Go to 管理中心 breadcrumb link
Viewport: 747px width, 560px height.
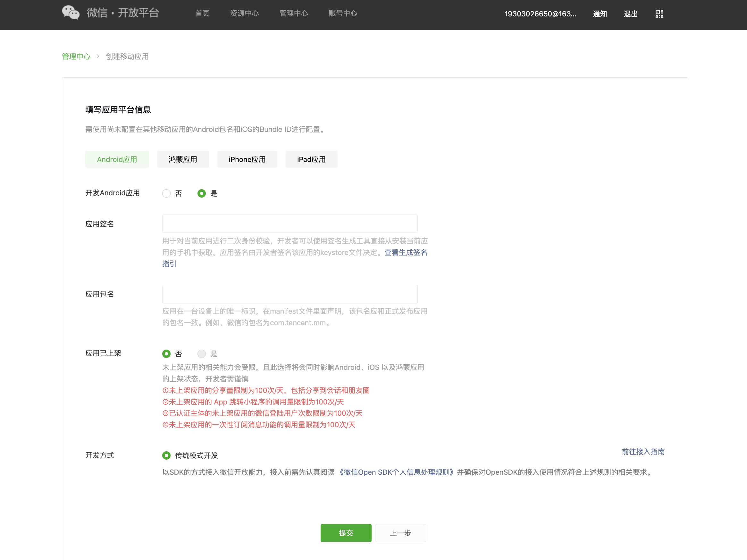[x=76, y=56]
